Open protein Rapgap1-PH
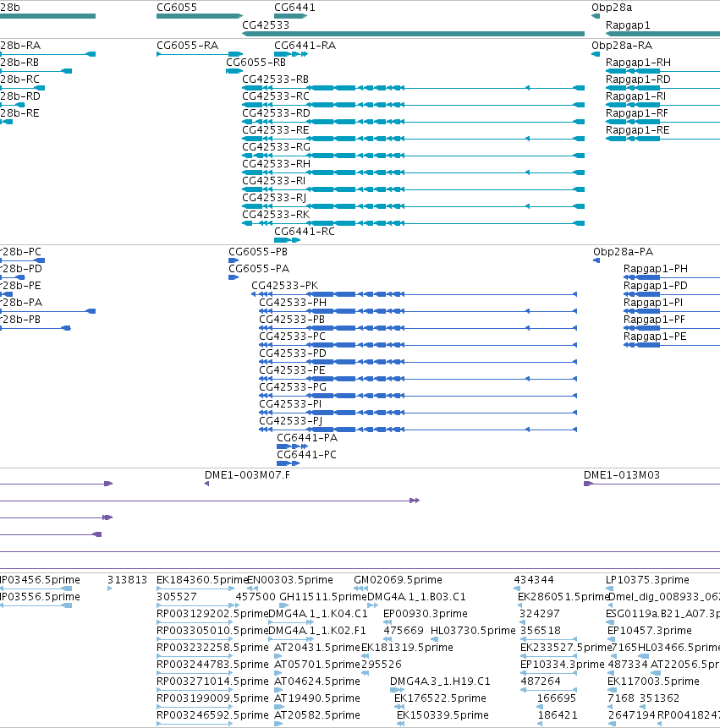Screen dimensions: 720x728 (656, 269)
